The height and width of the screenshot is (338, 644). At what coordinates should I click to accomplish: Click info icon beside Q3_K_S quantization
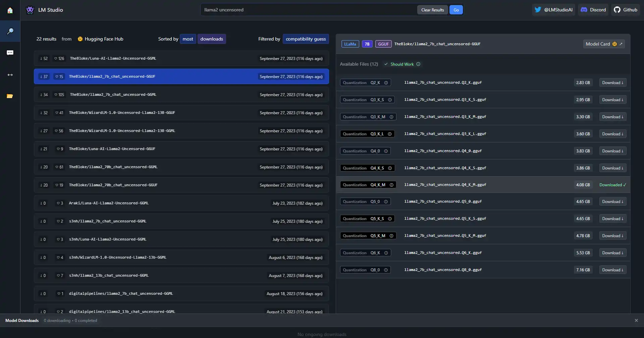click(390, 100)
